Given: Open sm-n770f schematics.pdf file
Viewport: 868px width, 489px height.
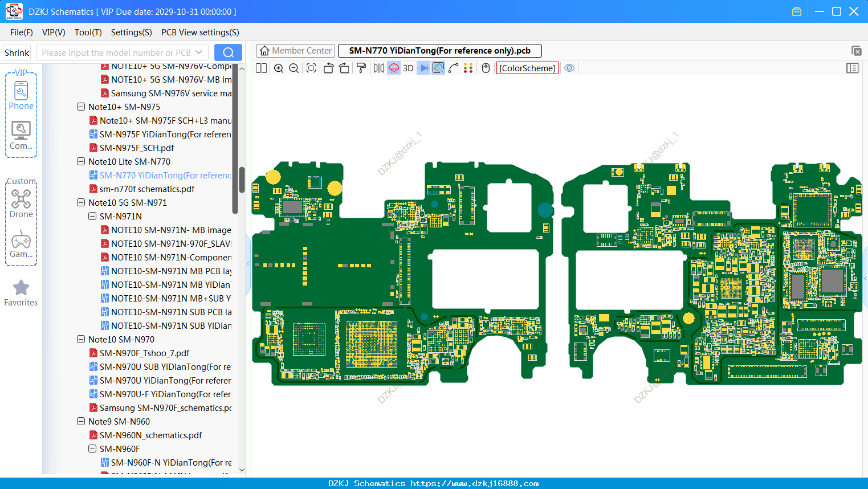Looking at the screenshot, I should [147, 189].
